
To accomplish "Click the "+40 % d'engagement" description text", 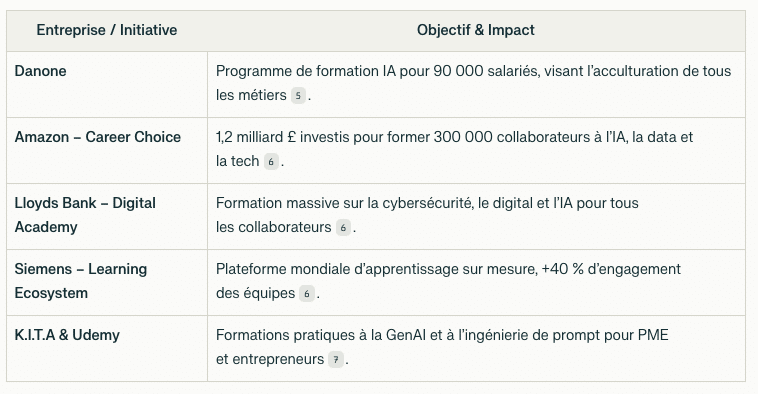I will point(448,281).
